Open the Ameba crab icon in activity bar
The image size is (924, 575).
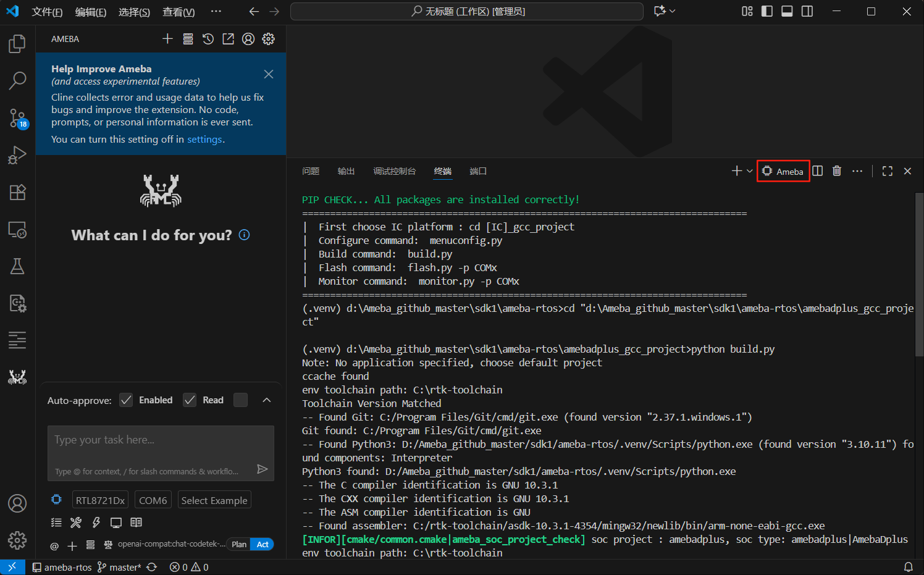click(17, 377)
